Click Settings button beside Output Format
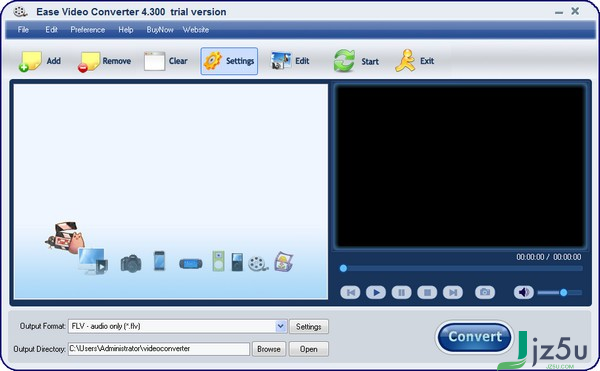Screen dimensions: 600x371 pos(308,327)
